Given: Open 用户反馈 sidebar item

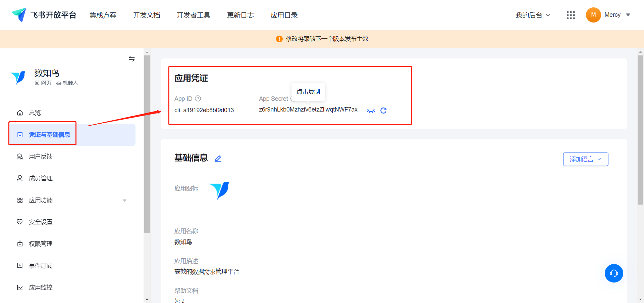Looking at the screenshot, I should click(72, 157).
